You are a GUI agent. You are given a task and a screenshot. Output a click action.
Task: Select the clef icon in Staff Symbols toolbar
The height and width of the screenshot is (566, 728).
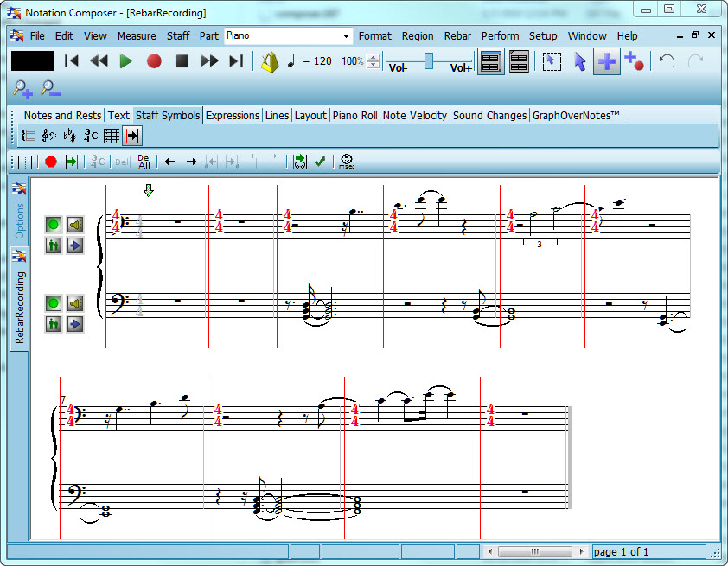[48, 136]
